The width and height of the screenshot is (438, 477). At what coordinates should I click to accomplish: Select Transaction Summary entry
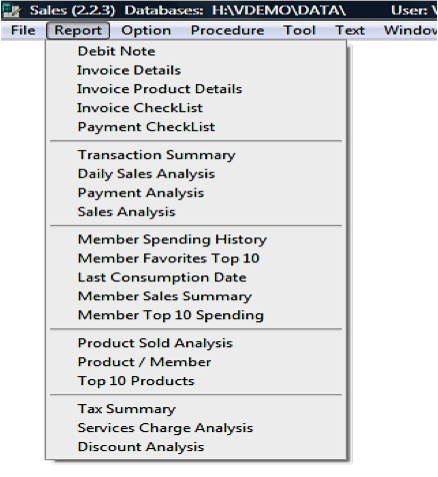tap(196, 155)
